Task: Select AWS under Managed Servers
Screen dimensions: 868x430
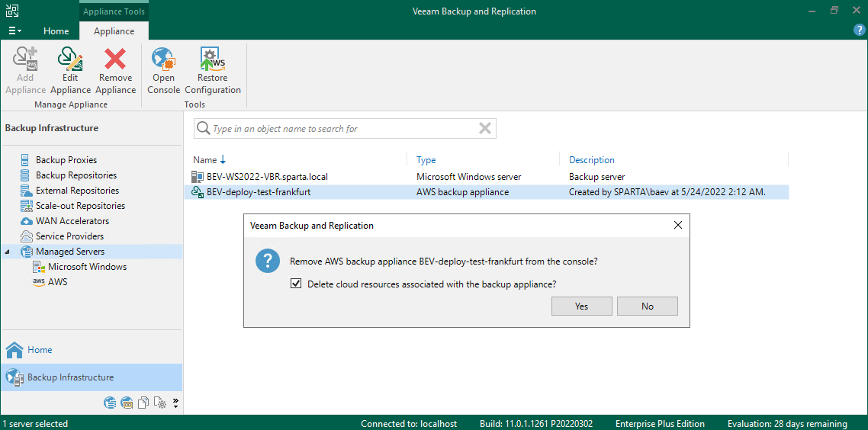Action: coord(57,282)
